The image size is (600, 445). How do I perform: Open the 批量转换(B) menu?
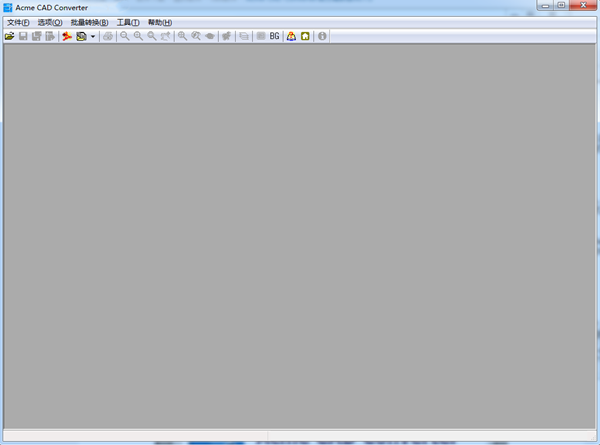pos(90,23)
